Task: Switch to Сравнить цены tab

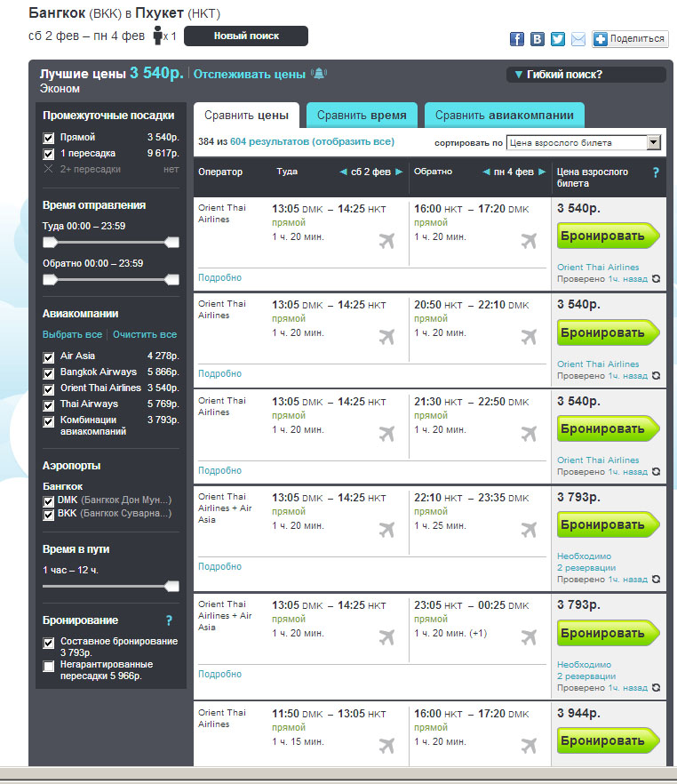Action: (x=246, y=116)
